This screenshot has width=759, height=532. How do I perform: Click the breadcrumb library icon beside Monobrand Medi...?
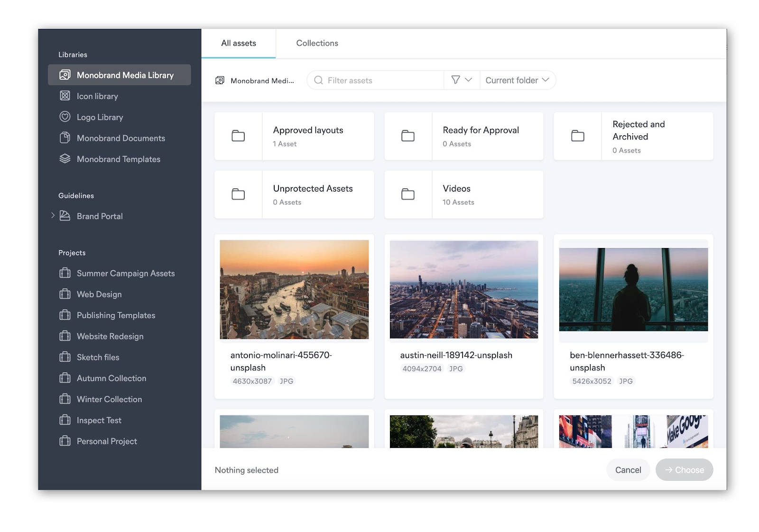pos(220,81)
